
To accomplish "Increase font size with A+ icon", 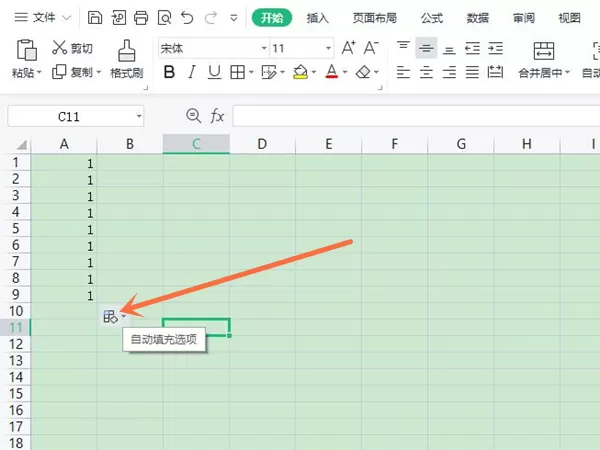I will (348, 48).
